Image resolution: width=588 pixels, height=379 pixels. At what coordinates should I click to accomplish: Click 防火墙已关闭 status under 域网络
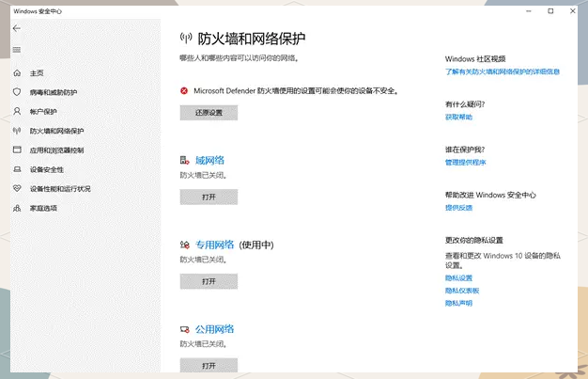(x=203, y=175)
